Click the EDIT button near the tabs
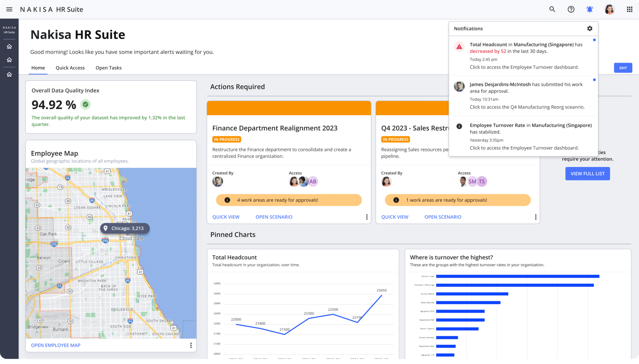Viewport: 639px width, 364px height. 623,68
